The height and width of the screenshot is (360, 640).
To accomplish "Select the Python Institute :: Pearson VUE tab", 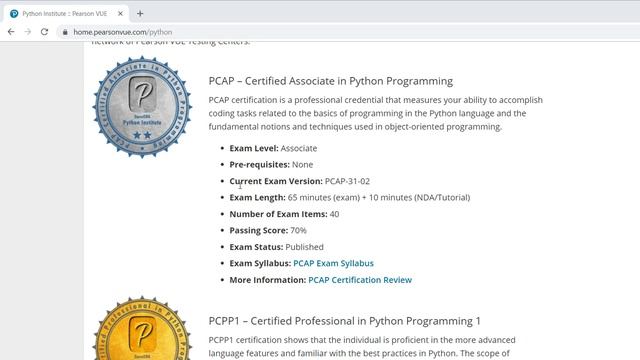I will click(x=66, y=13).
